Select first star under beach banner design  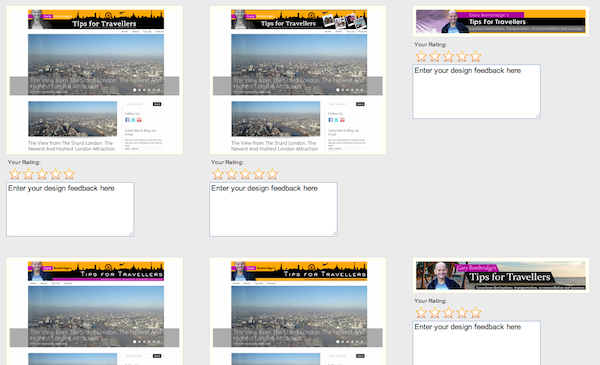pyautogui.click(x=421, y=313)
